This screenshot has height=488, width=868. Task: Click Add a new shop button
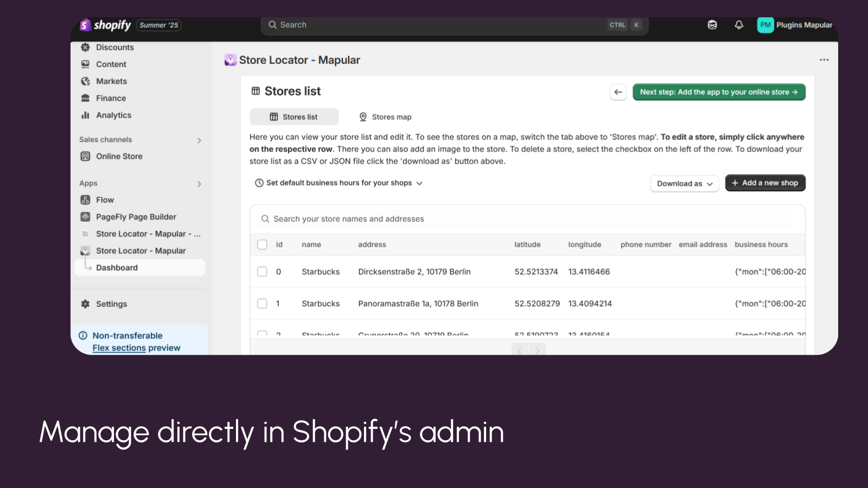(x=765, y=183)
